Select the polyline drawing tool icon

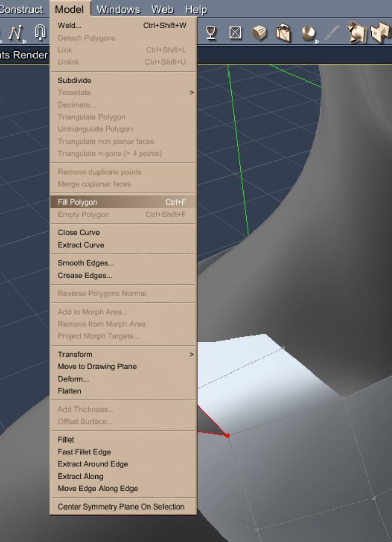(15, 32)
